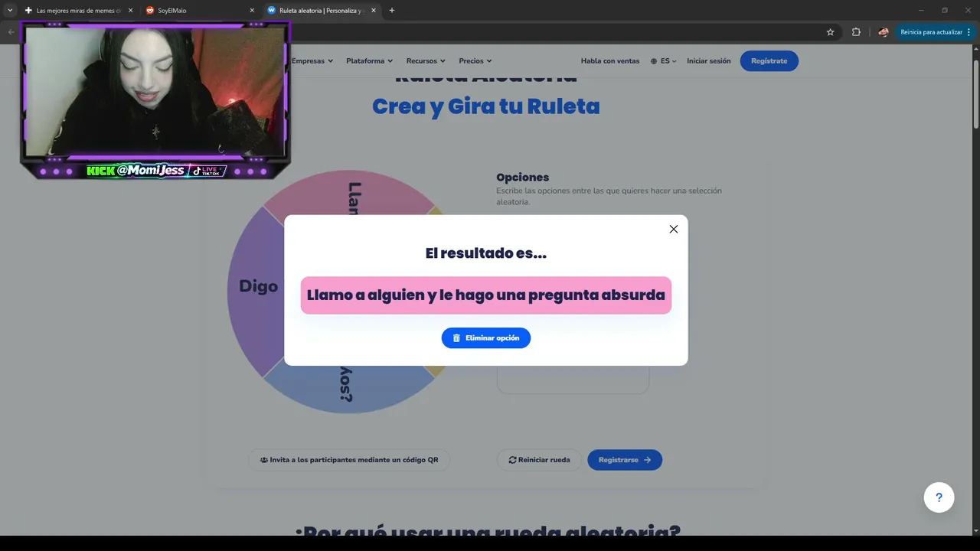Click the refresh icon in Reiniciar rueda
The width and height of the screenshot is (980, 551).
[512, 460]
